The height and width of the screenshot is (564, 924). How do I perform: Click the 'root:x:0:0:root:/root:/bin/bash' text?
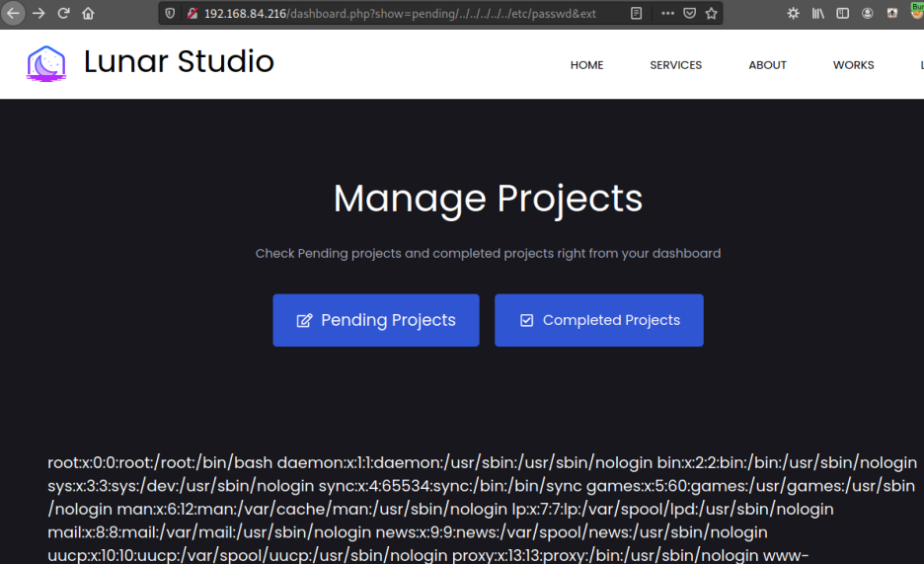160,462
